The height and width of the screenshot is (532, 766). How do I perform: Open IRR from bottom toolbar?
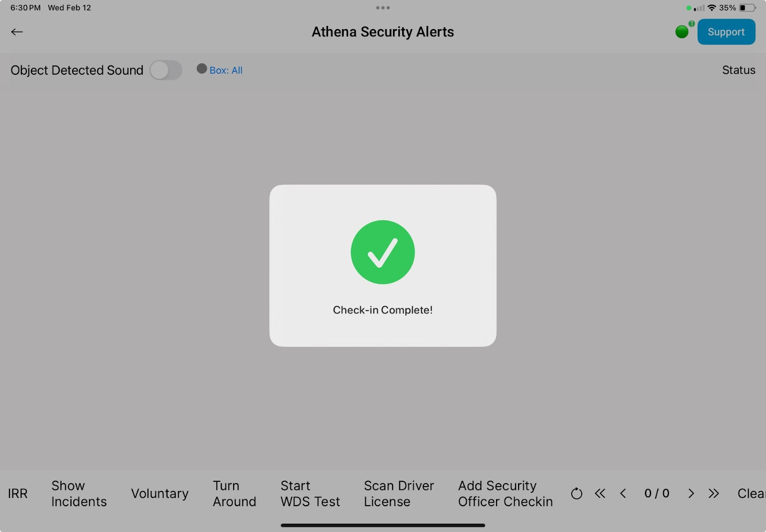click(x=18, y=494)
